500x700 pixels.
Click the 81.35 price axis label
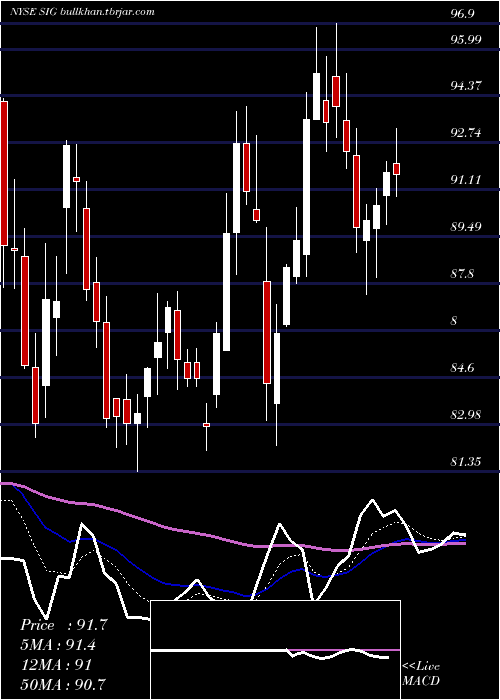(466, 461)
